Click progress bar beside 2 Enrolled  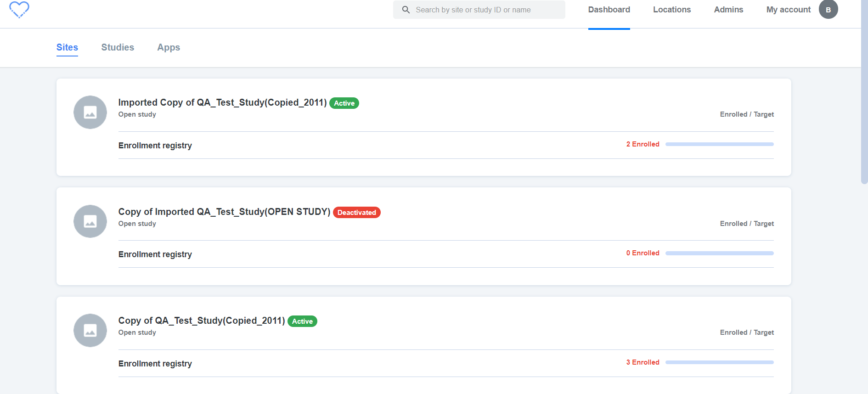click(720, 144)
